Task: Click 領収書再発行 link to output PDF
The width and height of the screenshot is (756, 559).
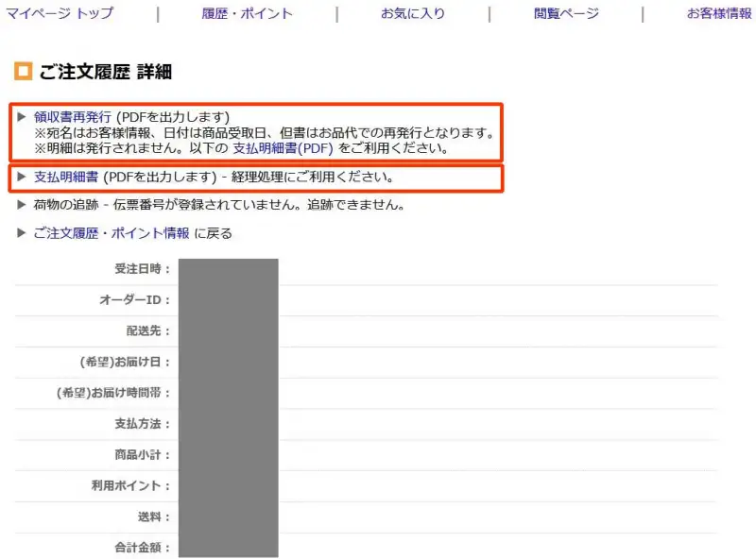Action: (73, 117)
